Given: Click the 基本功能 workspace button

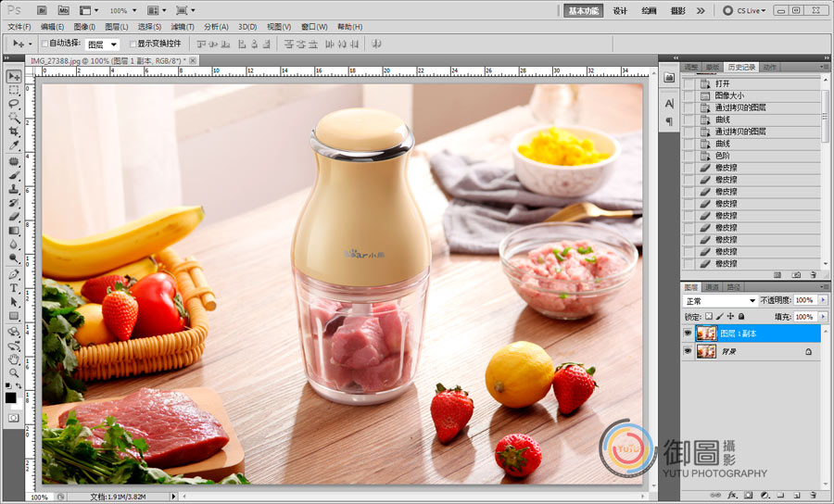Looking at the screenshot, I should (x=582, y=10).
